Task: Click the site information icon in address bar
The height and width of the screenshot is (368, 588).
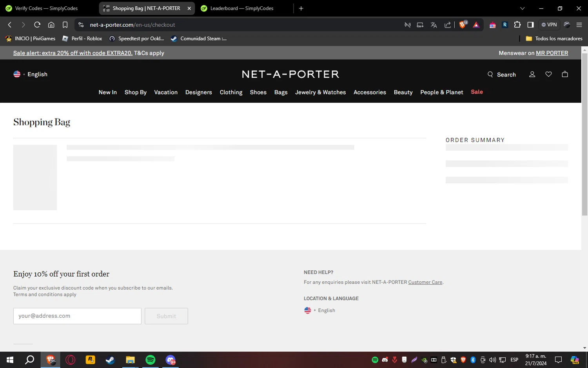Action: pyautogui.click(x=81, y=25)
